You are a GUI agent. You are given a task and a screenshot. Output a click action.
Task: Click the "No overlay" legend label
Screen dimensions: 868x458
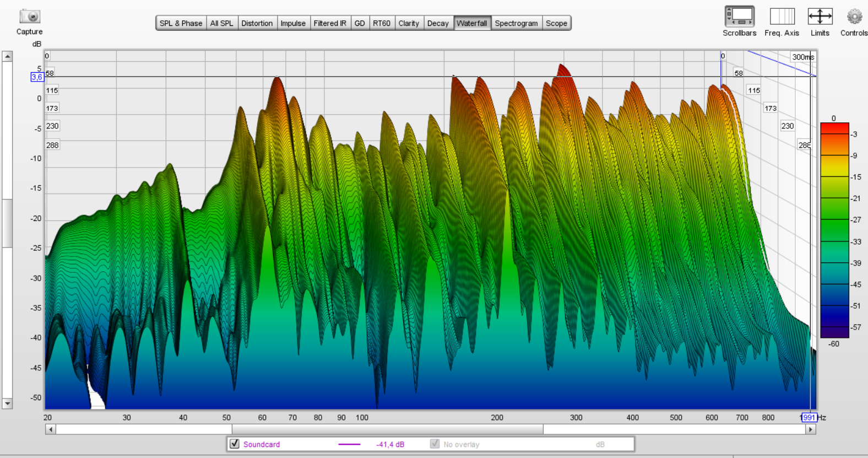click(462, 444)
